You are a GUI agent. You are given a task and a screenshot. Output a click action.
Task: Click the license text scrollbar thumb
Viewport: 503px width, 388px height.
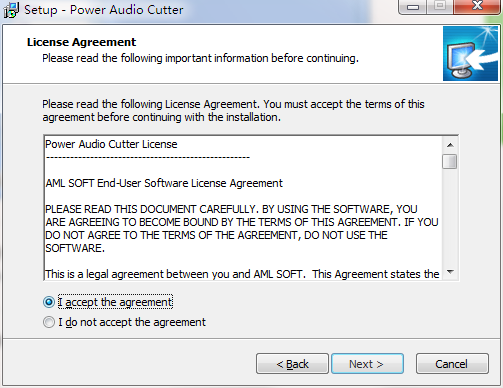(450, 162)
